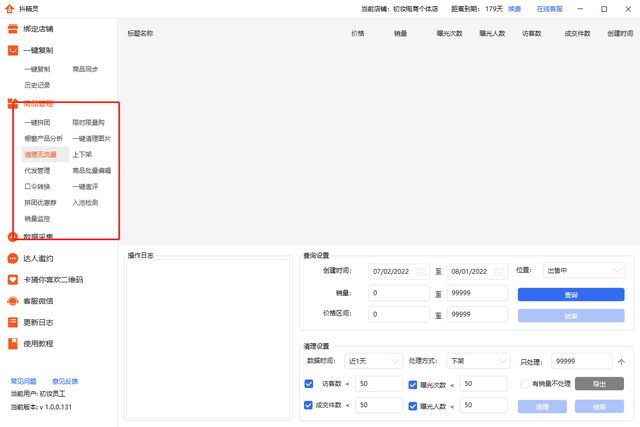
Task: Open the 常见问题 link
Action: tap(23, 381)
